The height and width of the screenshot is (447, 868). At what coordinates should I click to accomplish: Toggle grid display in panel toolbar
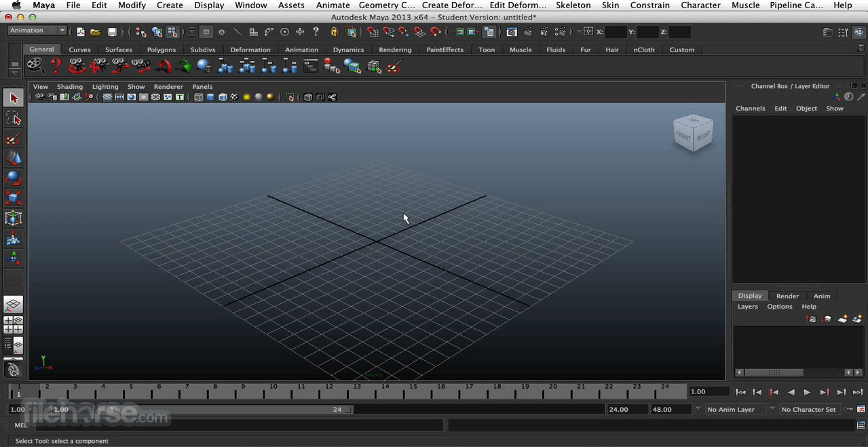(107, 97)
